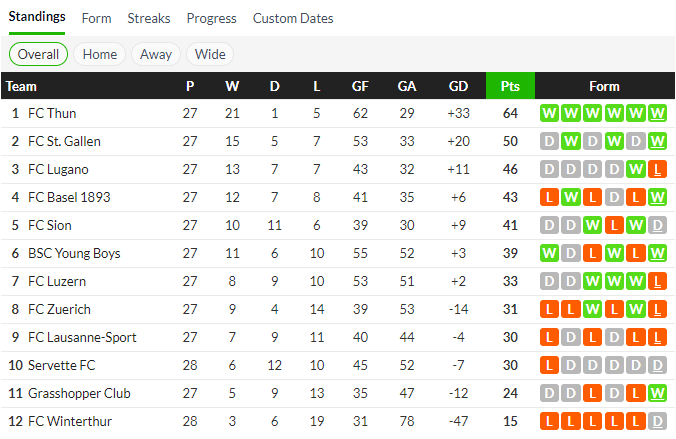
Task: Sort table by Pts column header
Action: (510, 86)
